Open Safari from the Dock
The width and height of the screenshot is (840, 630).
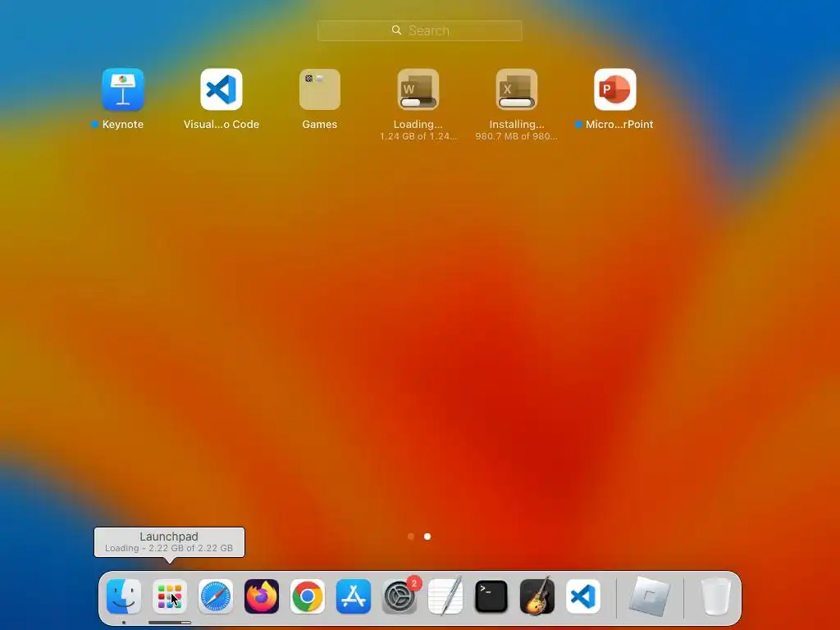[x=216, y=596]
